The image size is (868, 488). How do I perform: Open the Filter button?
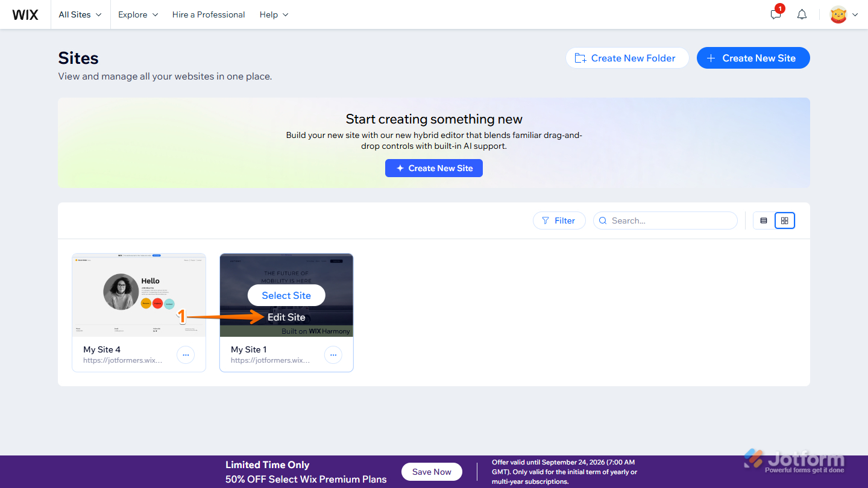point(559,221)
